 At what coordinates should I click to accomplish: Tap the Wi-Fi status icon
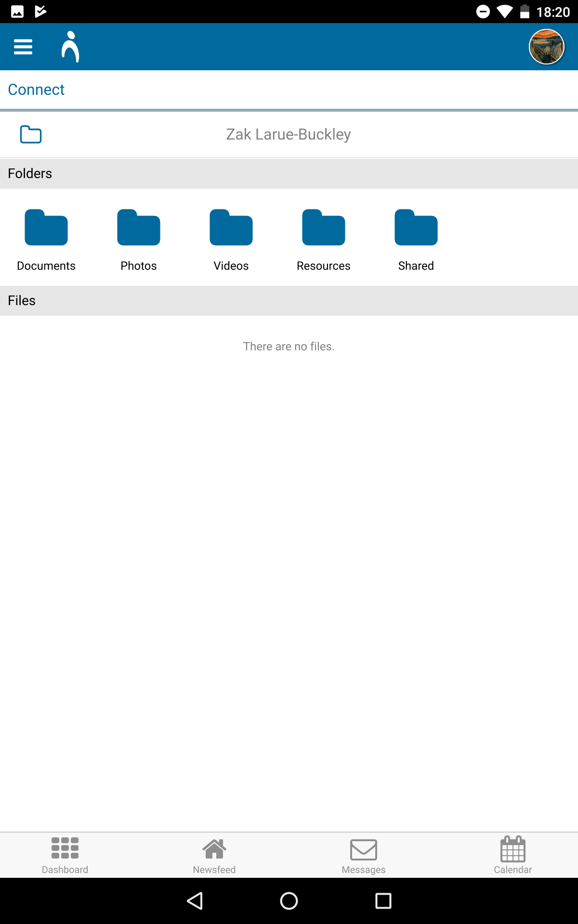pos(505,12)
